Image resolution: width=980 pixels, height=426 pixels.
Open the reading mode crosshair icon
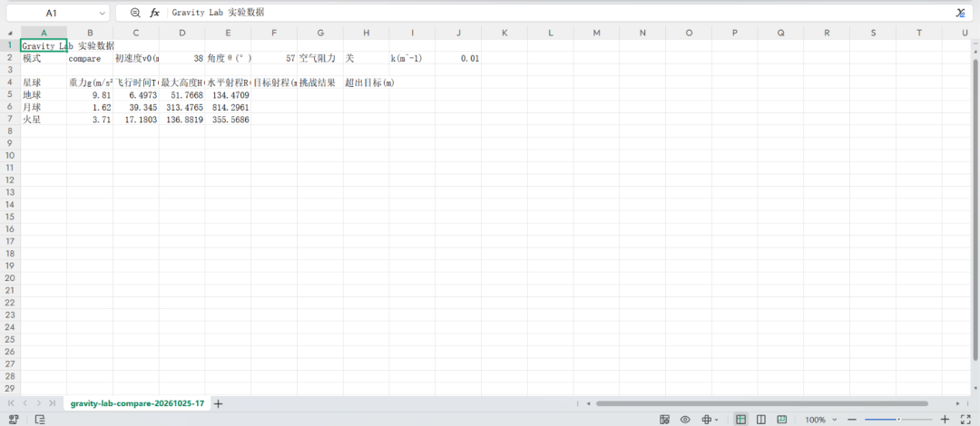coord(707,419)
